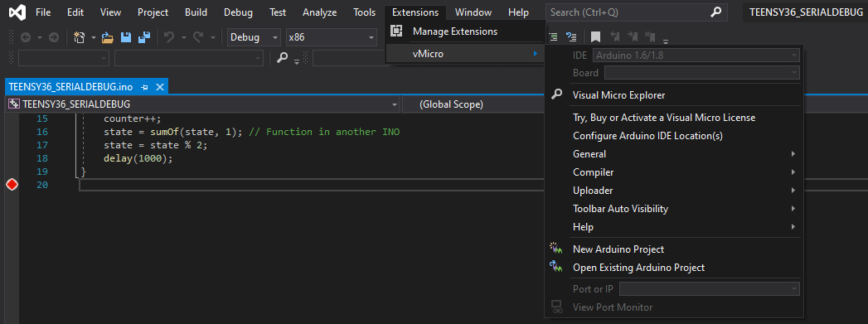Screen dimensions: 868x324
Task: Open the bookmark toolbar overflow options arrow
Action: (666, 41)
